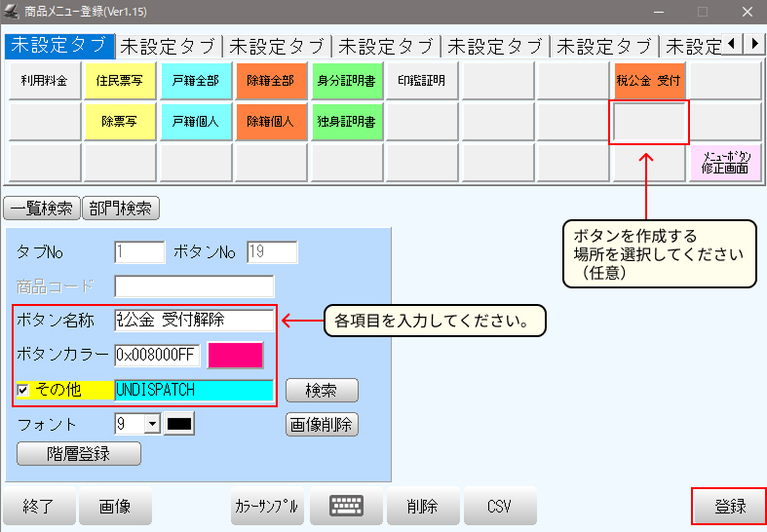The height and width of the screenshot is (532, 767).
Task: Click the 税公金 受付 orange button
Action: click(x=649, y=81)
